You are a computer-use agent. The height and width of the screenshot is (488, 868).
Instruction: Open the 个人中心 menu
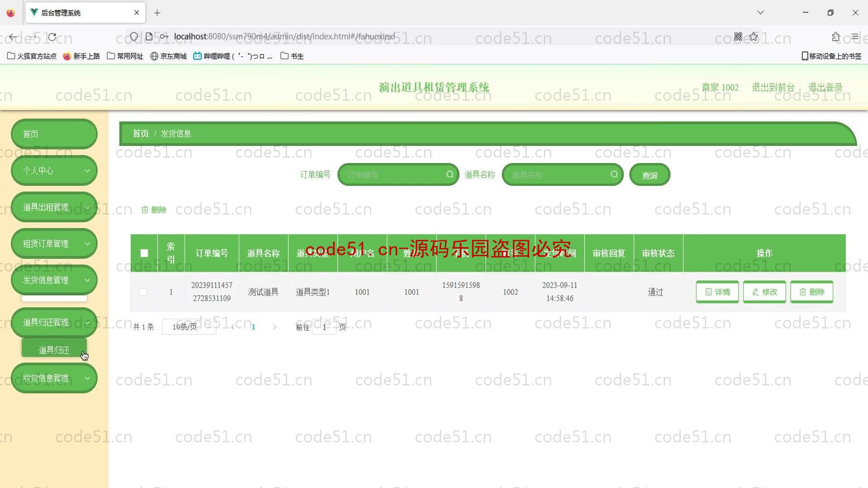tap(54, 170)
